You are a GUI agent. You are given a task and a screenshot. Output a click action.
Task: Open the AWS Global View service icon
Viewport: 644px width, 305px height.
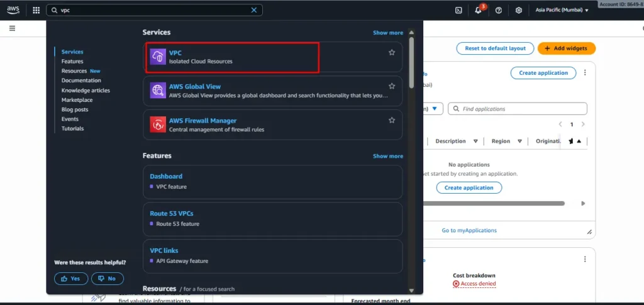[x=158, y=91]
